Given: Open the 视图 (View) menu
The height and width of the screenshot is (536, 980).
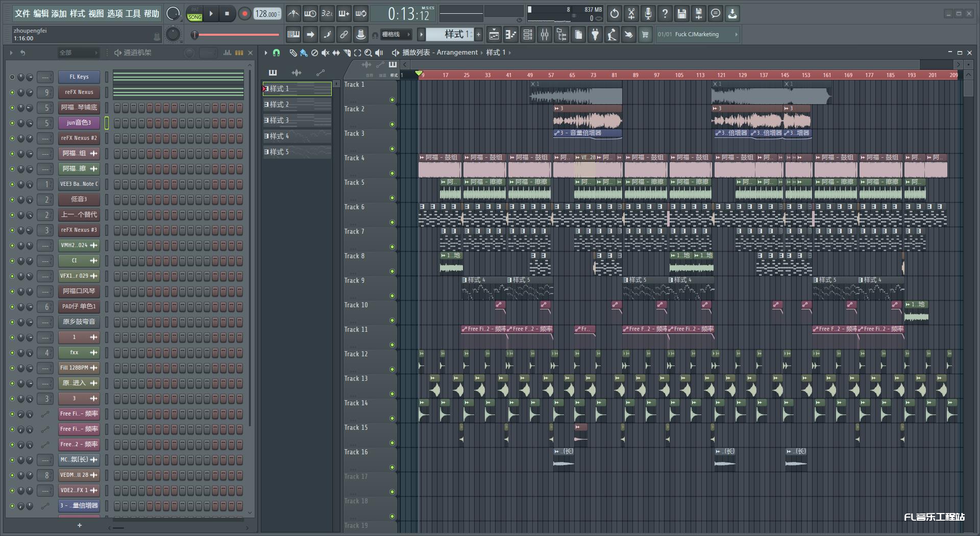Looking at the screenshot, I should click(96, 14).
